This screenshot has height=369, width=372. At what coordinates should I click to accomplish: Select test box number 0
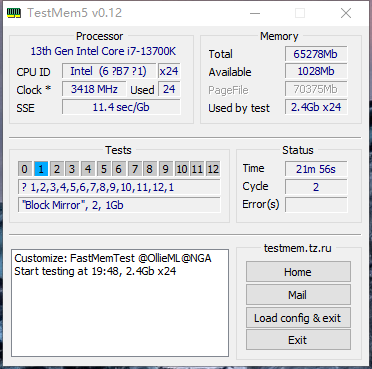pos(25,169)
